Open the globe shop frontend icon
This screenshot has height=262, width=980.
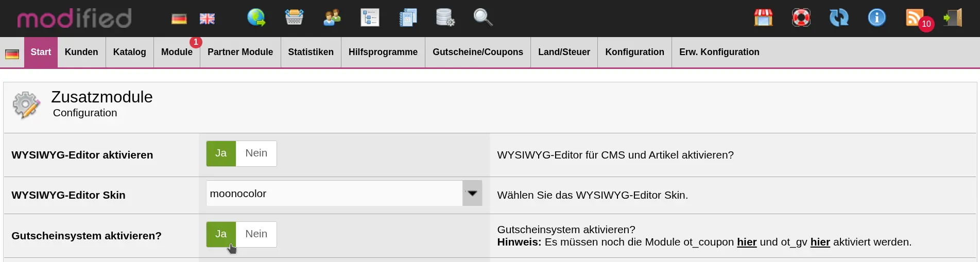point(256,18)
